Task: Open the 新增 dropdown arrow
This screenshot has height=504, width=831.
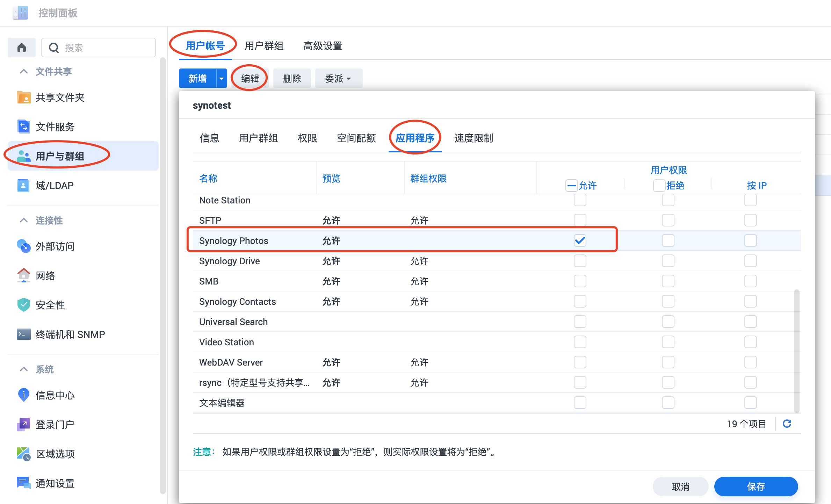Action: point(222,78)
